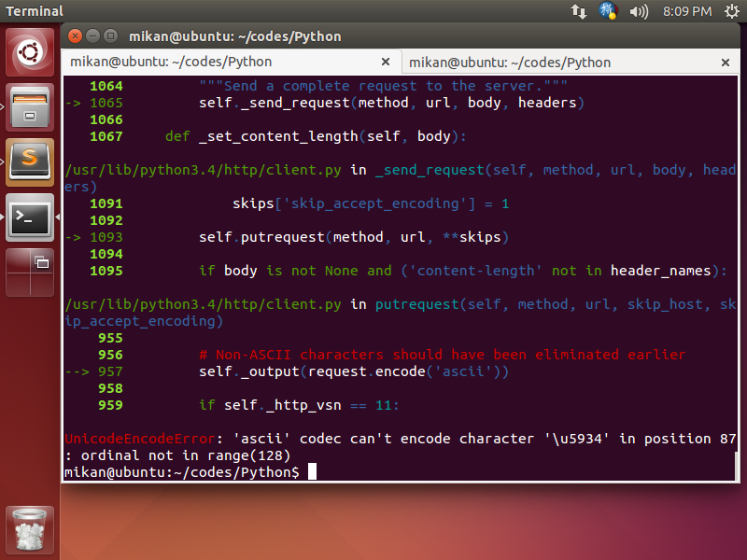Click the network sync arrows indicator
This screenshot has width=747, height=560.
click(579, 12)
